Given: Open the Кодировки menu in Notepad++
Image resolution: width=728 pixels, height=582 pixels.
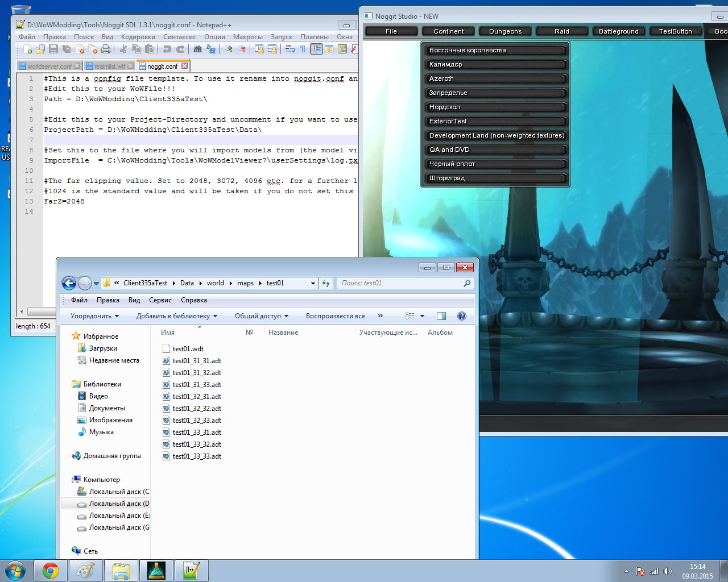Looking at the screenshot, I should [138, 37].
